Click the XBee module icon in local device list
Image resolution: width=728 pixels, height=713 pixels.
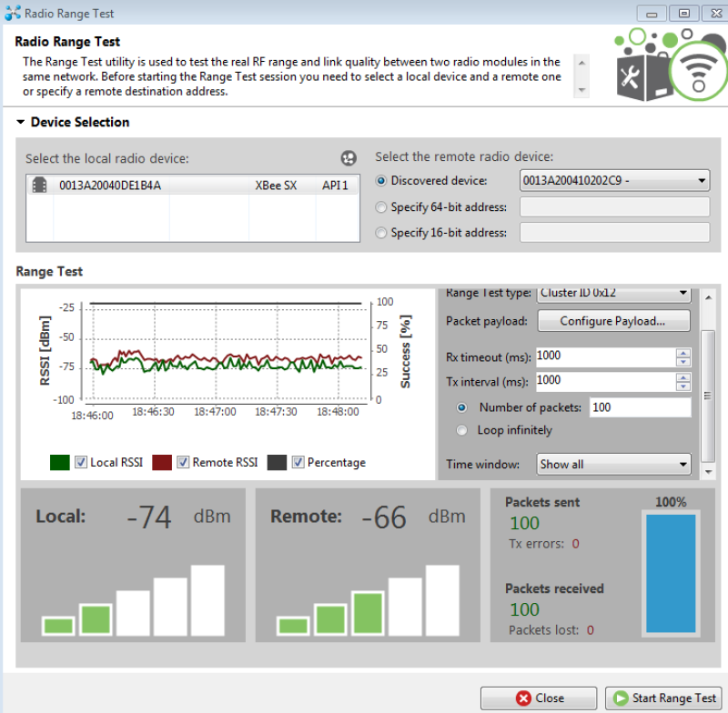(39, 186)
